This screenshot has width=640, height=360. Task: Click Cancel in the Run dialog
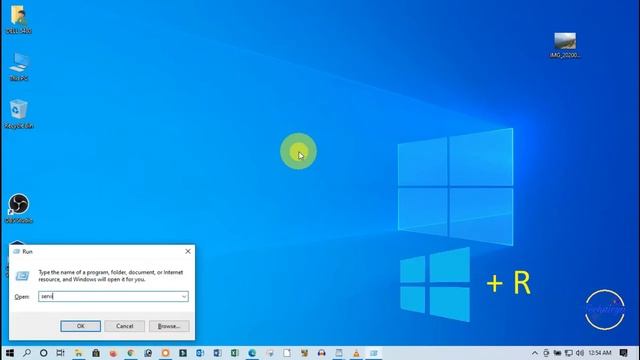(124, 326)
